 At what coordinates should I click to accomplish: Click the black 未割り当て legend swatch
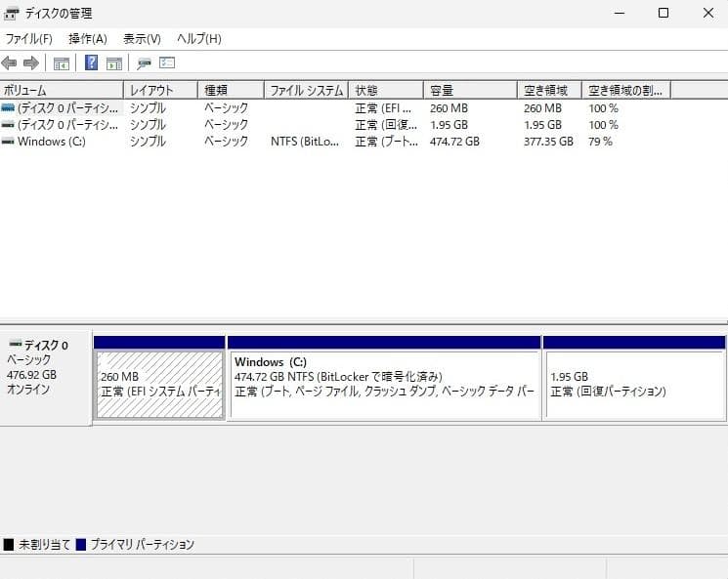(9, 544)
